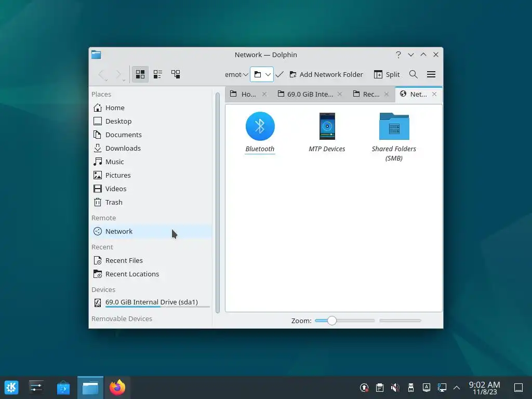Image resolution: width=532 pixels, height=399 pixels.
Task: Switch to Icons view mode
Action: (x=140, y=74)
